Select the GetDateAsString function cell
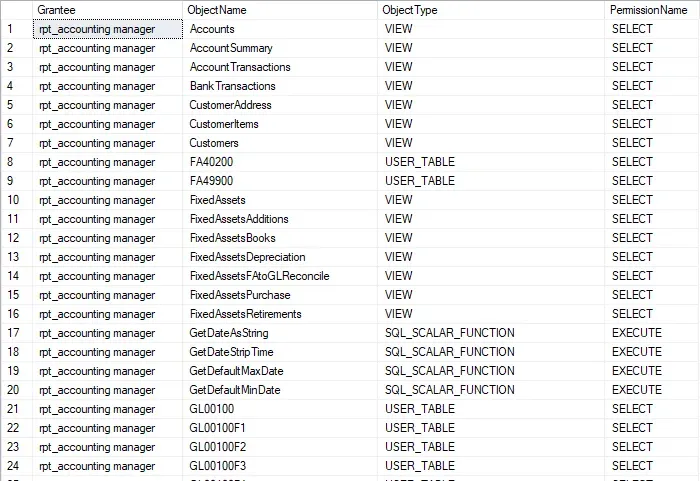This screenshot has height=481, width=700. [229, 333]
